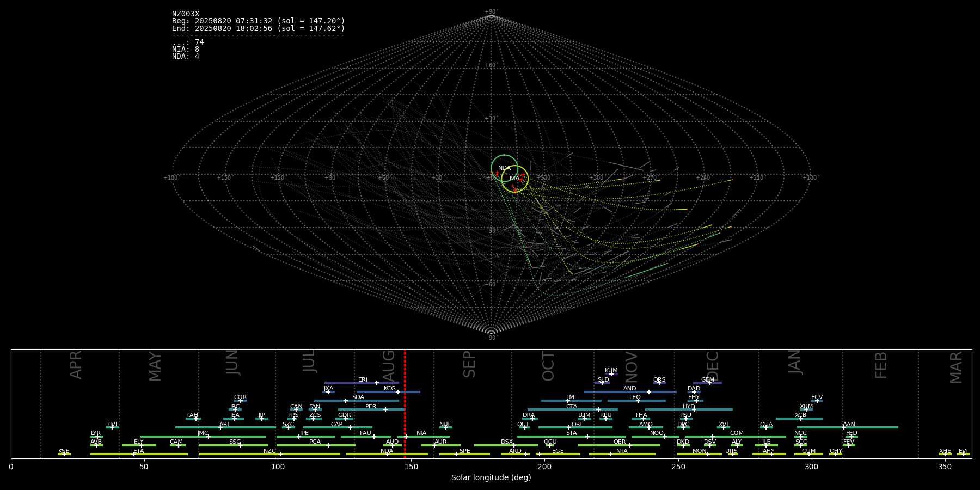
Task: Click the 300 tick on solar longitude axis
Action: click(x=811, y=467)
